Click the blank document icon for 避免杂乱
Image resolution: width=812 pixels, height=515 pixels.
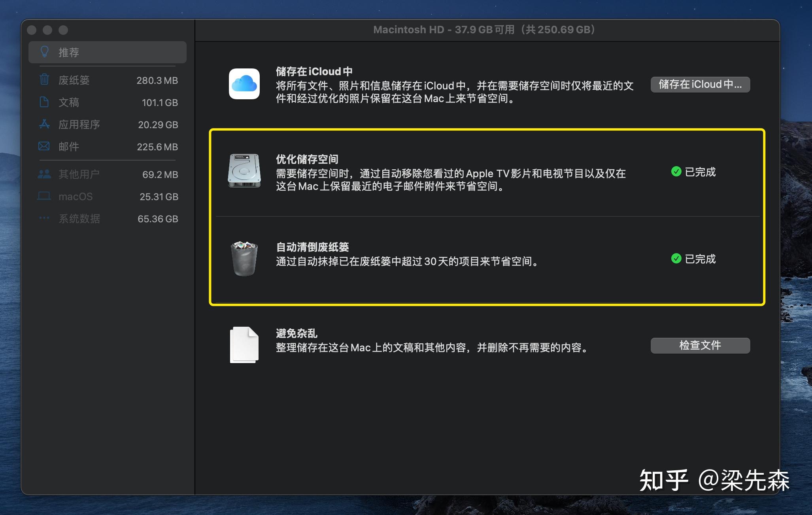tap(244, 345)
